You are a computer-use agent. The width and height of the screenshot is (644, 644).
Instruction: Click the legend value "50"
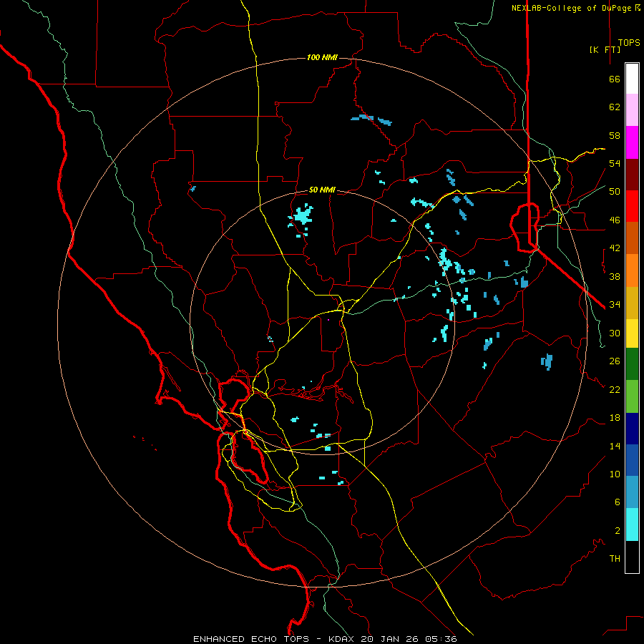pyautogui.click(x=615, y=192)
